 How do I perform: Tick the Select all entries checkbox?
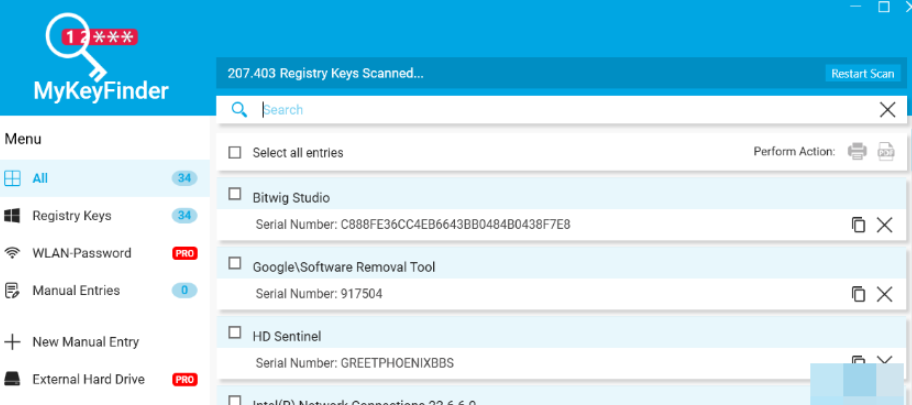[x=234, y=152]
